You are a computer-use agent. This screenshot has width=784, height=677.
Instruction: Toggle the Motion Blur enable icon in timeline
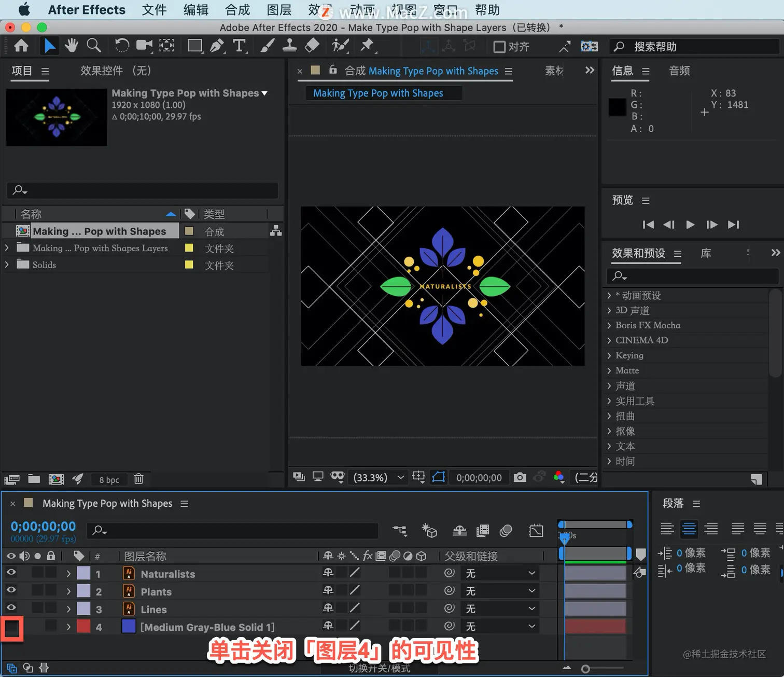point(506,530)
